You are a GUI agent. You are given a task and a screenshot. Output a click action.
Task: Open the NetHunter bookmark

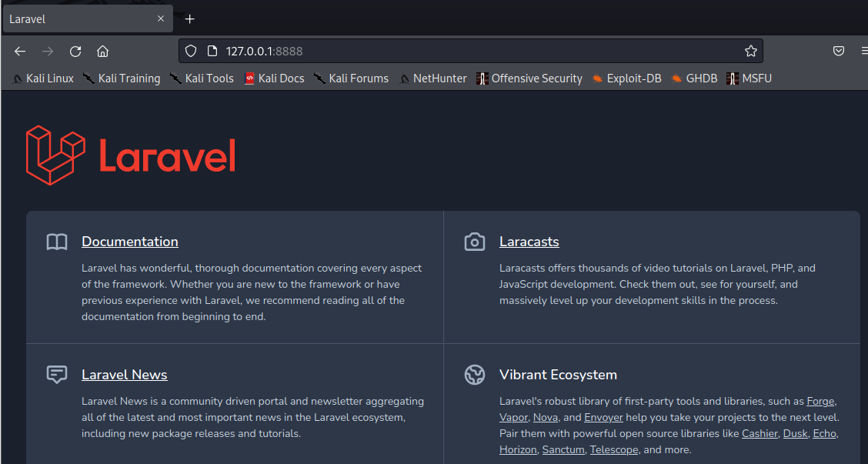[x=433, y=78]
